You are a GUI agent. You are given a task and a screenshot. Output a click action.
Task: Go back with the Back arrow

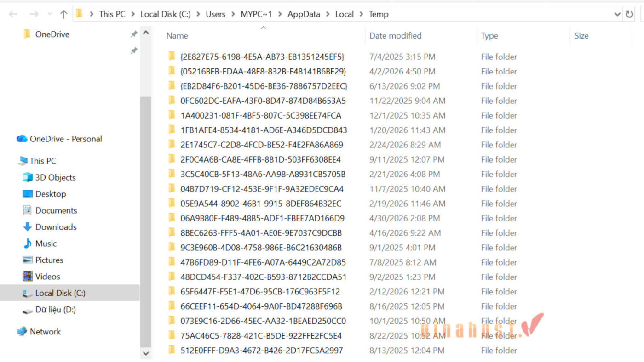13,14
